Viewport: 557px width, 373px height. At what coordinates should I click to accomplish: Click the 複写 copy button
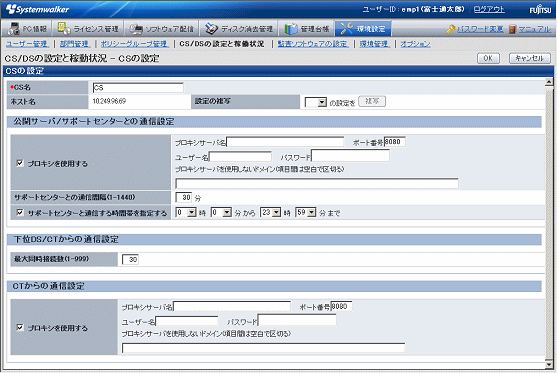click(x=372, y=101)
